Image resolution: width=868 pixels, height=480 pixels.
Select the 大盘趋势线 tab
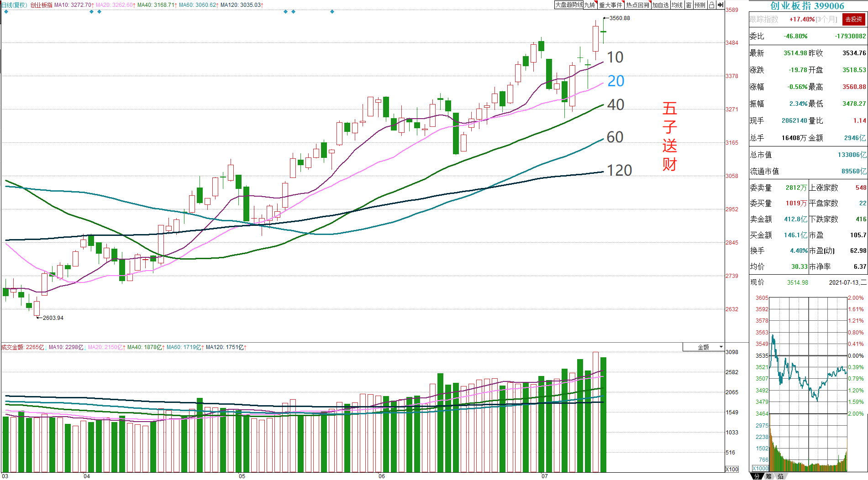click(569, 5)
